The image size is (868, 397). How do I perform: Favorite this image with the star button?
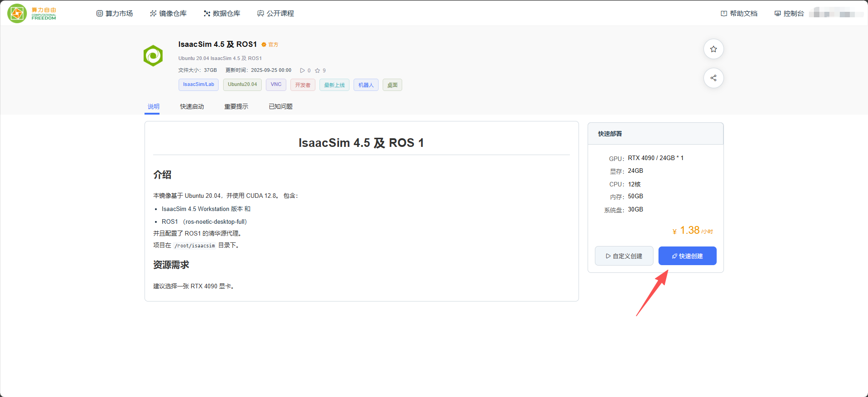point(713,49)
